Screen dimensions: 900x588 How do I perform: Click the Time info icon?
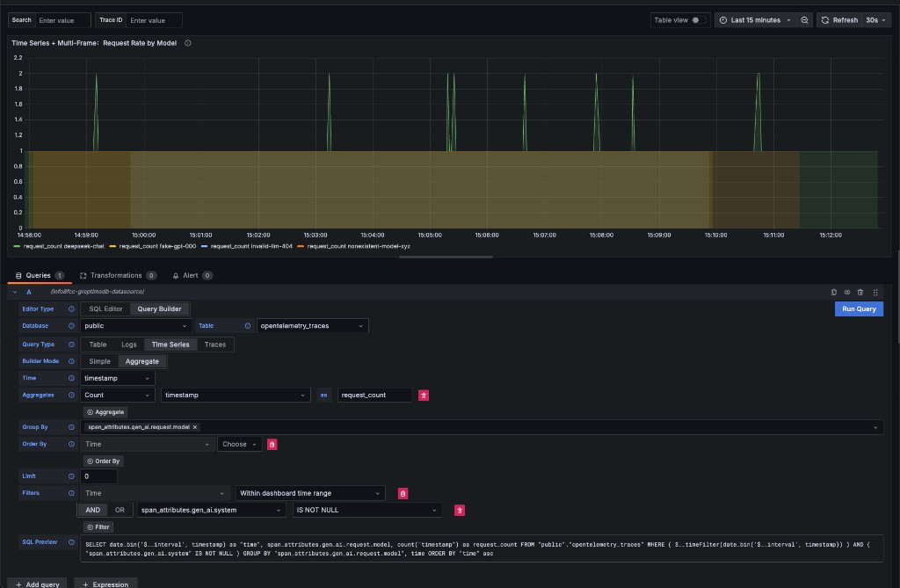click(x=71, y=378)
